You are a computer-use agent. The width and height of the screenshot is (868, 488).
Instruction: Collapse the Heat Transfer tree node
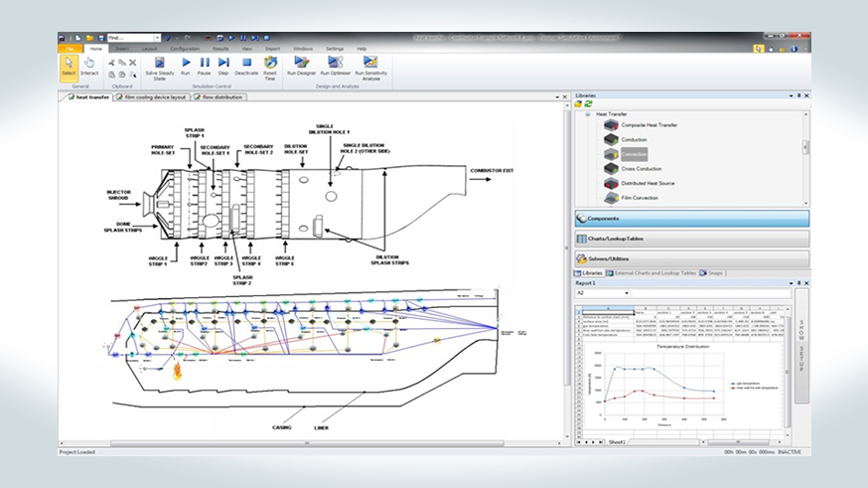coord(587,114)
